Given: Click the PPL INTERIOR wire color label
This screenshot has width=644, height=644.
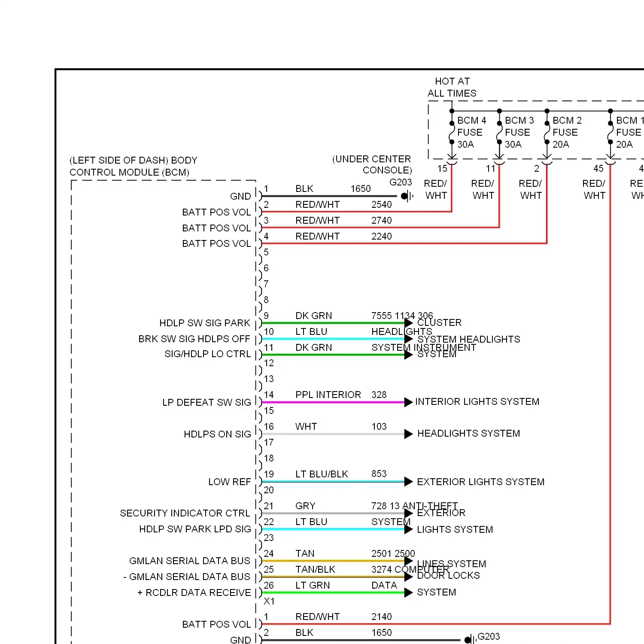Looking at the screenshot, I should [328, 395].
